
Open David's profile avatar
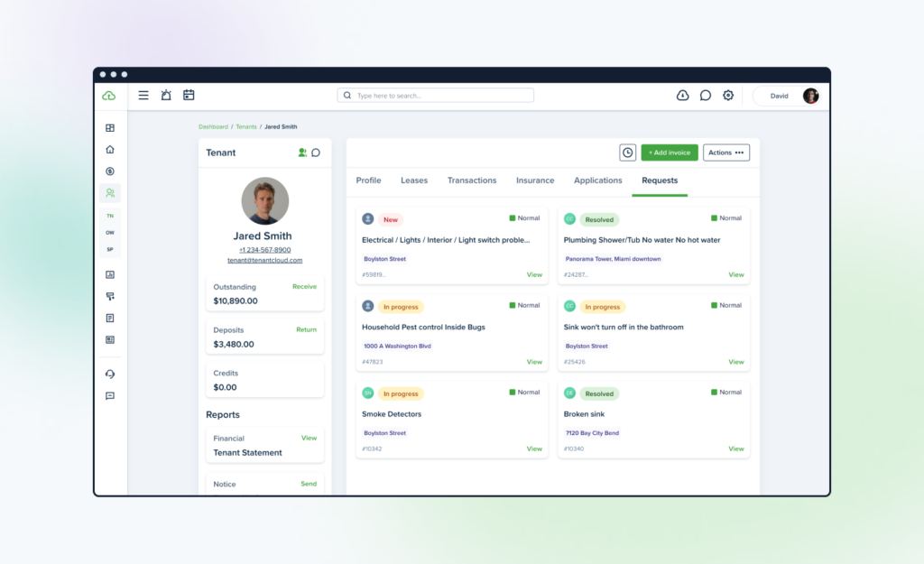pos(811,96)
